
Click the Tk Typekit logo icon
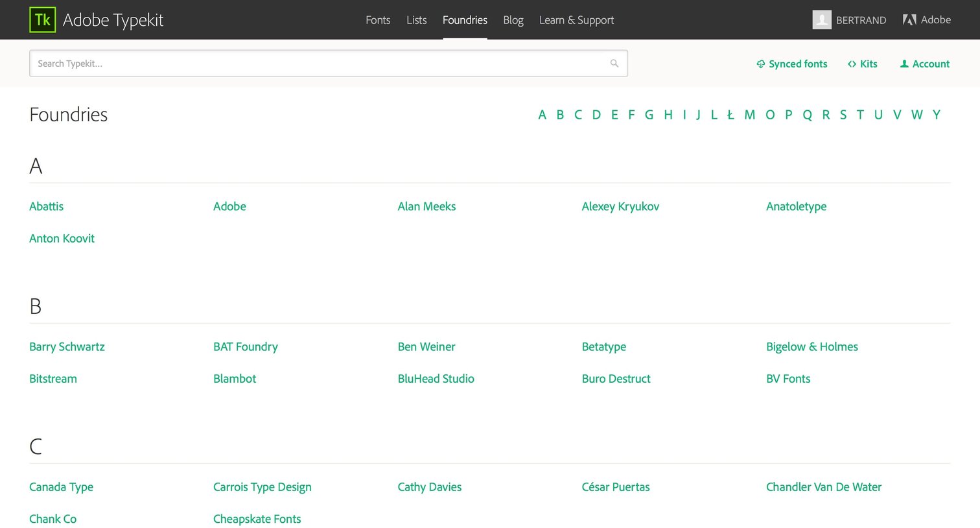pyautogui.click(x=43, y=20)
